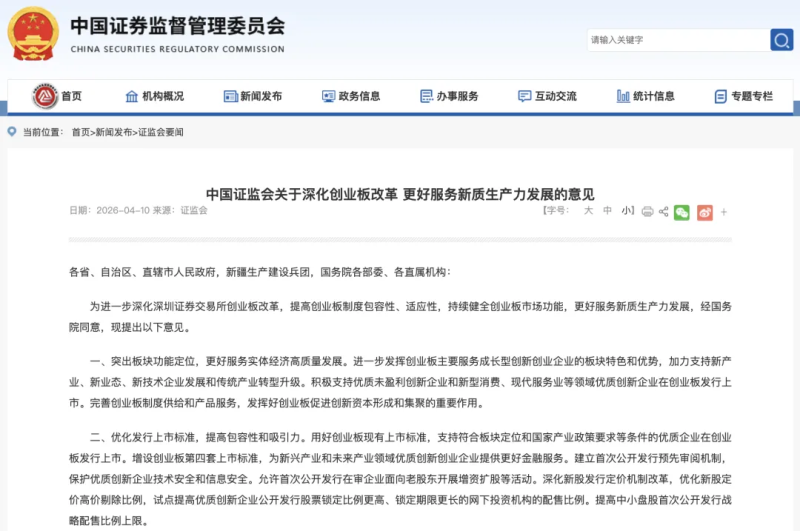Focus the keyword search input field
The image size is (800, 531).
679,40
